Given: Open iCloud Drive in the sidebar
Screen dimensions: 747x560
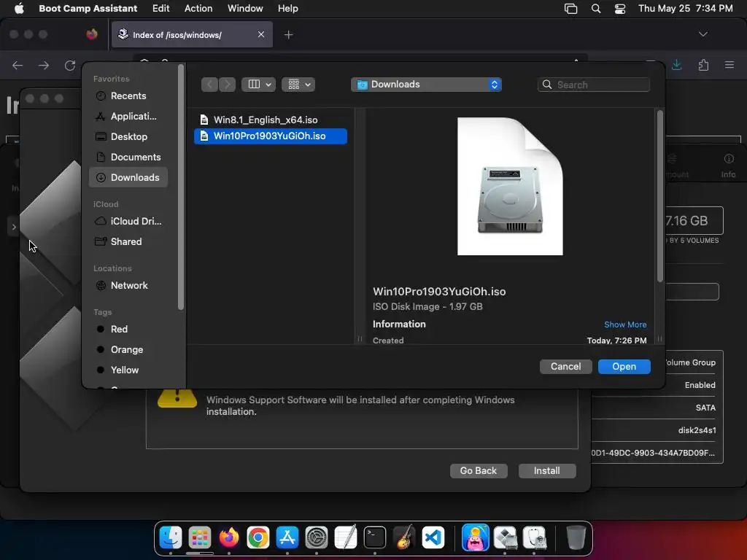Looking at the screenshot, I should [128, 221].
